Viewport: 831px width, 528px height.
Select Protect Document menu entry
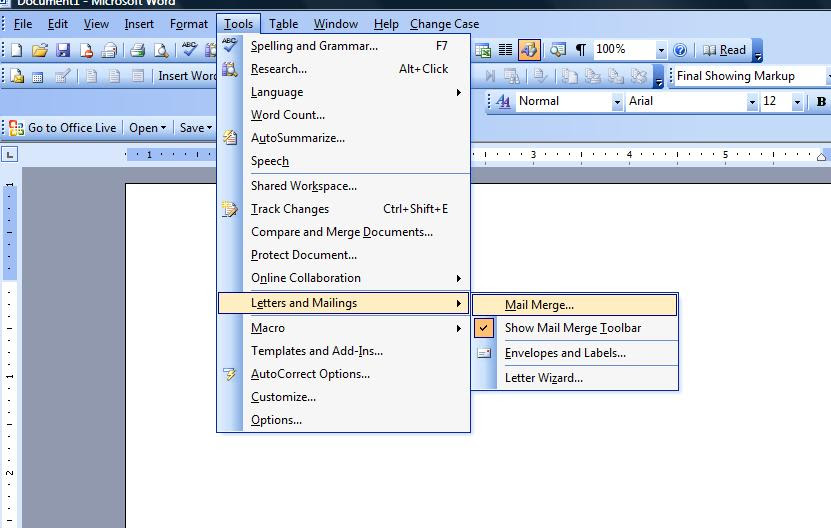click(343, 255)
